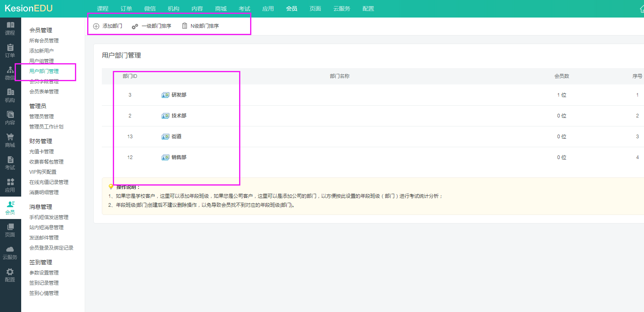Open 充值卡管理 under 财务管理
The width and height of the screenshot is (644, 312).
[x=42, y=152]
